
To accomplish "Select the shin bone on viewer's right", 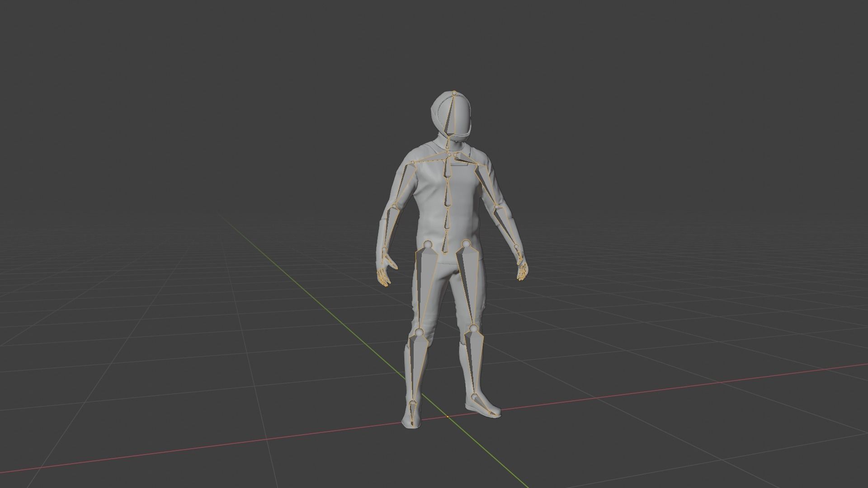I will [474, 359].
